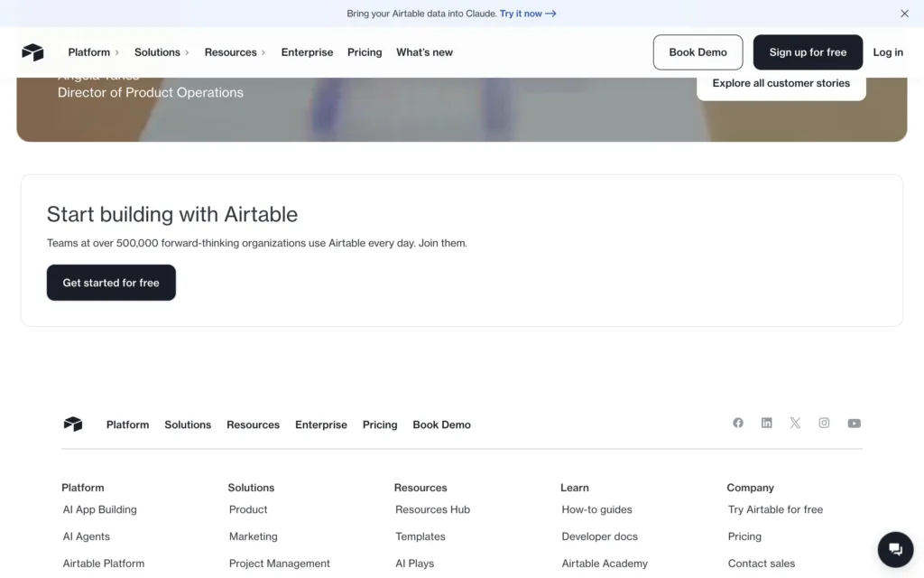Click the Book Demo button
The height and width of the screenshot is (578, 924).
[x=698, y=52]
